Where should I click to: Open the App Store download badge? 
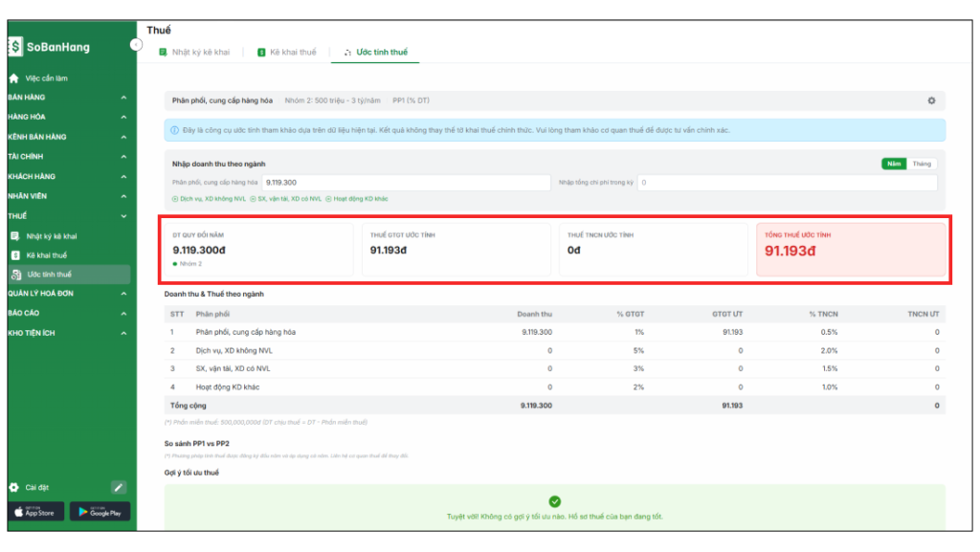(x=36, y=512)
